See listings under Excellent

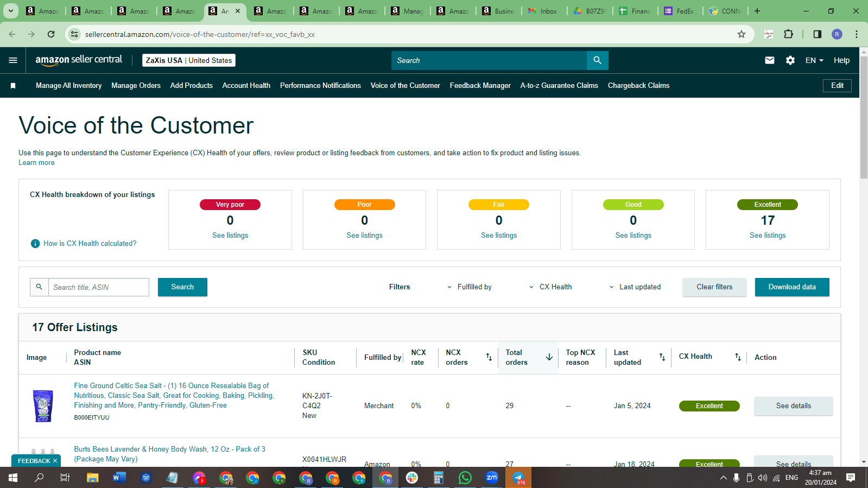tap(768, 236)
